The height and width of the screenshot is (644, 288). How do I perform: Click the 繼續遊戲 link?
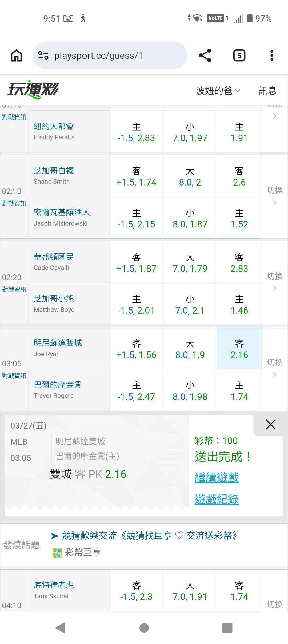pos(217,477)
